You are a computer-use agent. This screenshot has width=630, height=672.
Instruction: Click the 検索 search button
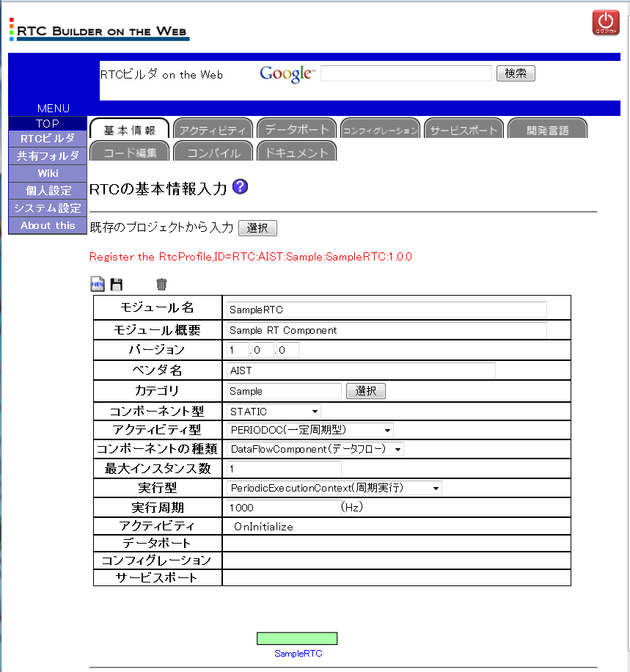pos(516,73)
